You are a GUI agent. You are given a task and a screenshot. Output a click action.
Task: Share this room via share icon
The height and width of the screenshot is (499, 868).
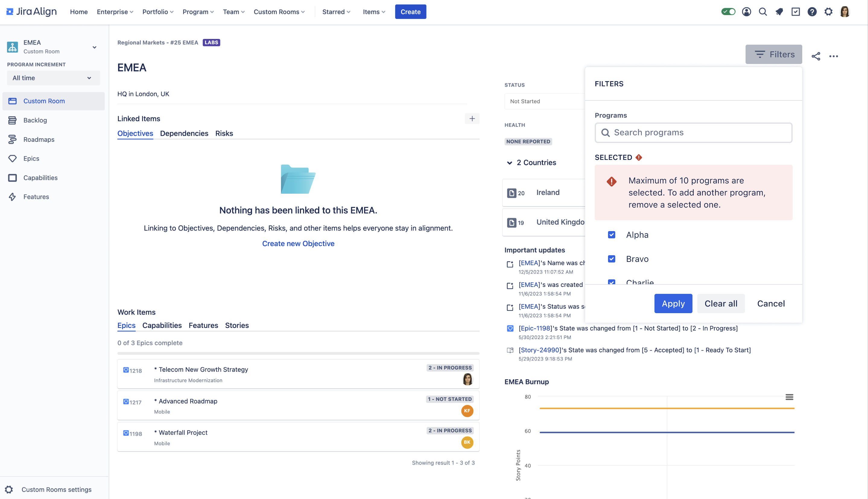tap(816, 56)
